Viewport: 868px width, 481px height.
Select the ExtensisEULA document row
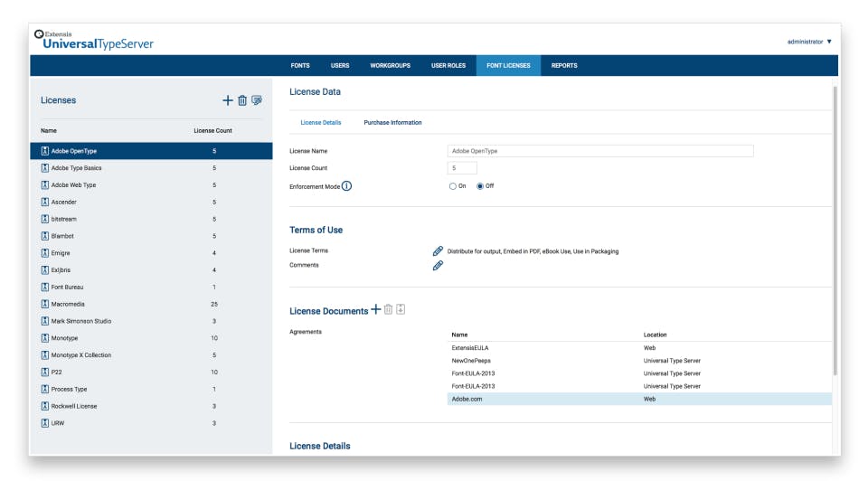(x=639, y=348)
